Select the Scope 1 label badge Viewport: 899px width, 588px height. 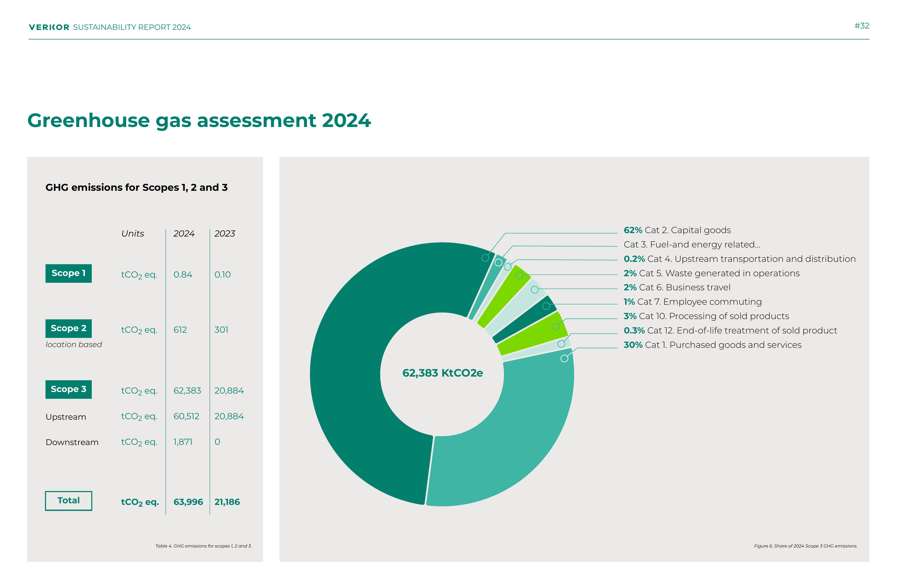pos(68,273)
